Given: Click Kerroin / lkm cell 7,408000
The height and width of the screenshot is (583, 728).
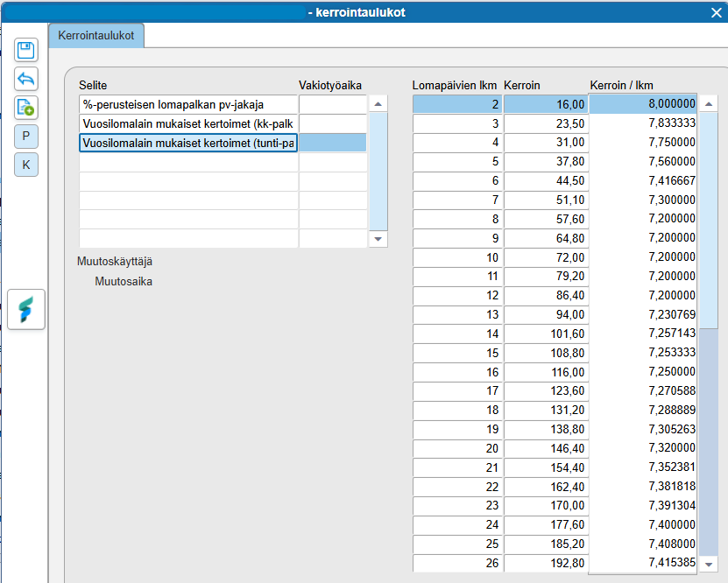Looking at the screenshot, I should [x=642, y=544].
